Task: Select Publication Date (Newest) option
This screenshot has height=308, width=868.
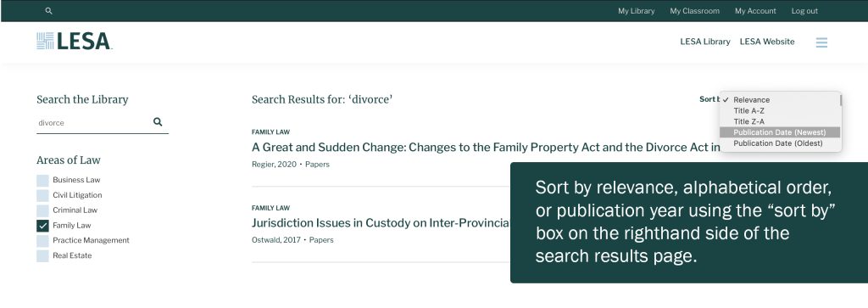Action: (780, 132)
